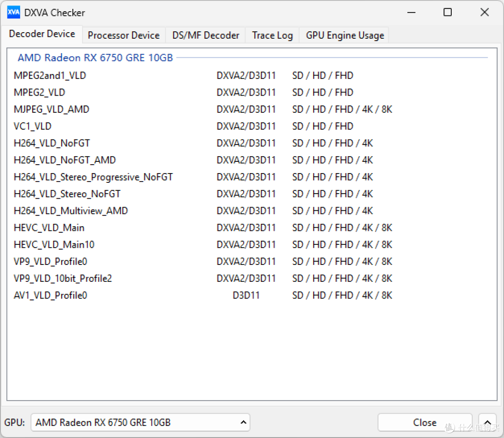504x438 pixels.
Task: Close the window with the X icon
Action: click(x=484, y=13)
